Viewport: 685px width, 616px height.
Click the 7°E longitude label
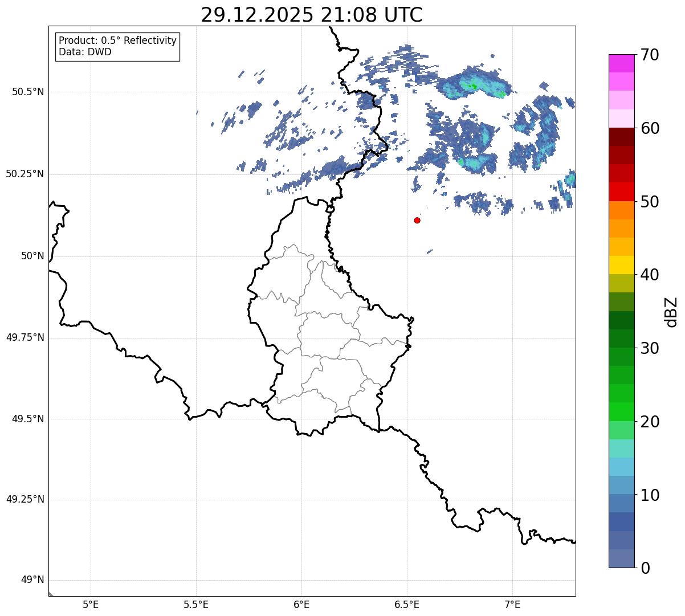pyautogui.click(x=512, y=605)
